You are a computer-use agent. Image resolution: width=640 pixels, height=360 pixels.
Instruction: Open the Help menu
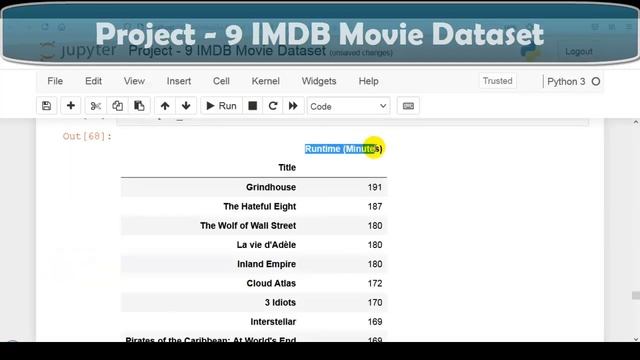click(x=369, y=81)
